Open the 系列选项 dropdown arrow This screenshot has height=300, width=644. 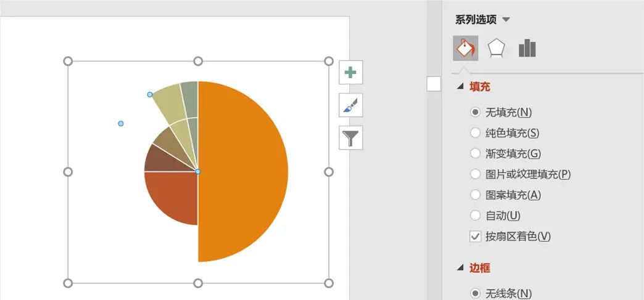click(506, 20)
